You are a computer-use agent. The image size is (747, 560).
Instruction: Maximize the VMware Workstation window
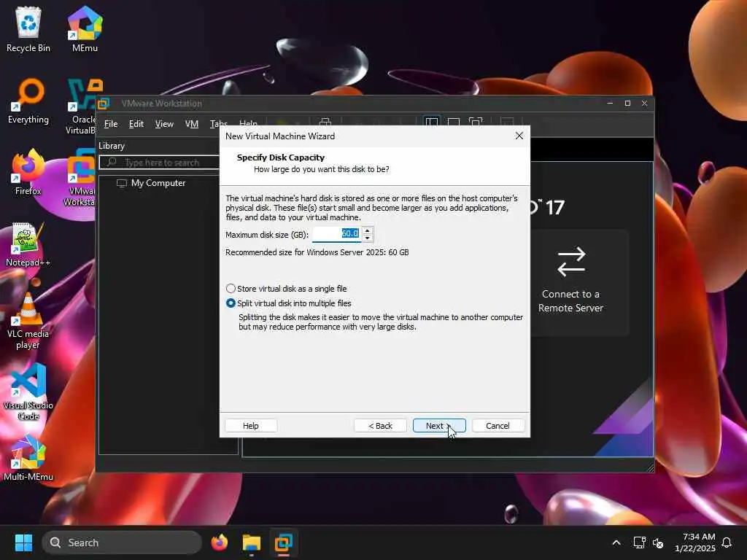click(x=627, y=104)
